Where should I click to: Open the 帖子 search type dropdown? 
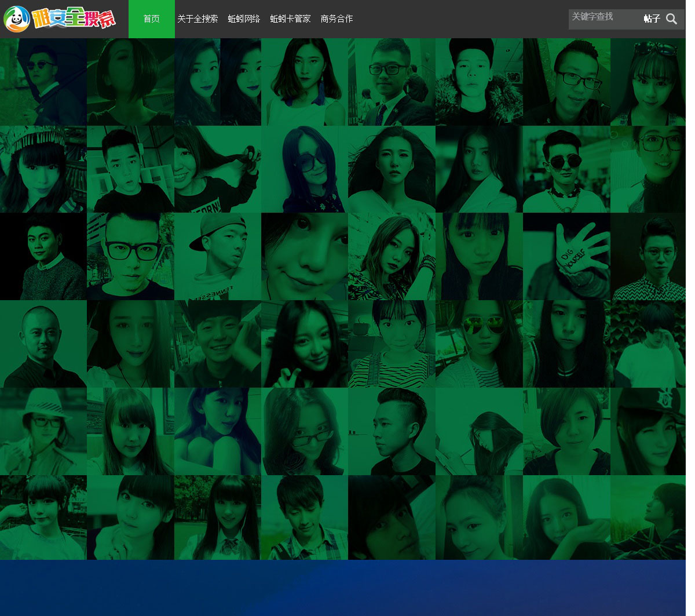pos(652,19)
